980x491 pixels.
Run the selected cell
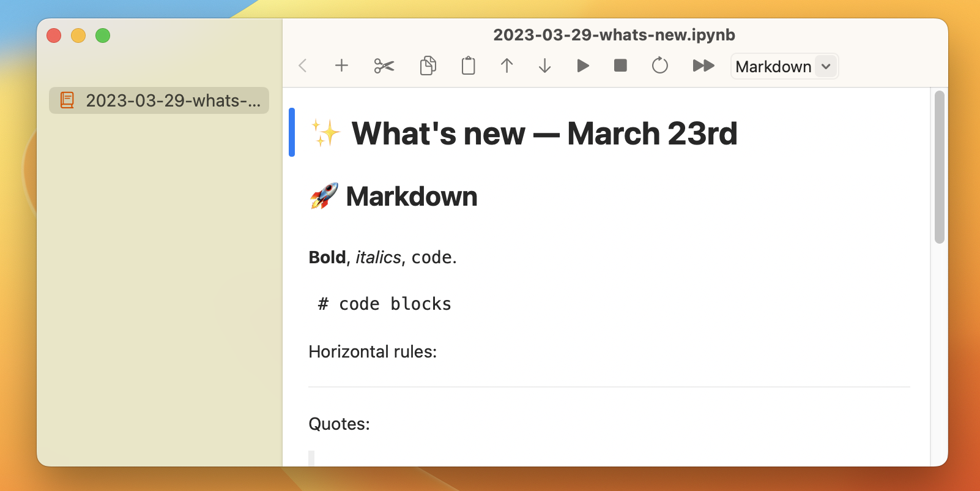(x=583, y=66)
